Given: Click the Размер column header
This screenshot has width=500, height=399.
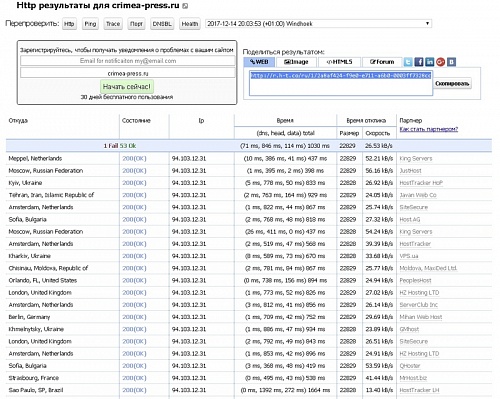Looking at the screenshot, I should [x=349, y=133].
